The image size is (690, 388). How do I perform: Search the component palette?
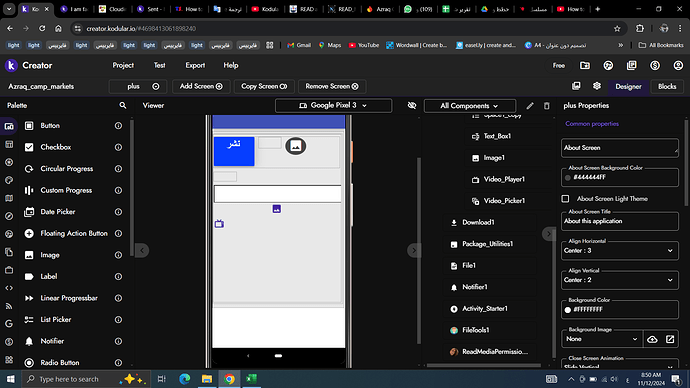(123, 106)
